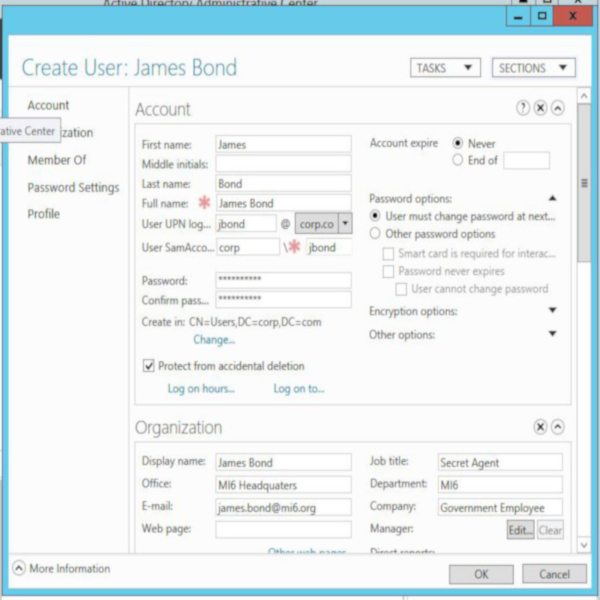Click the Full name field
Image resolution: width=600 pixels, height=600 pixels.
283,203
